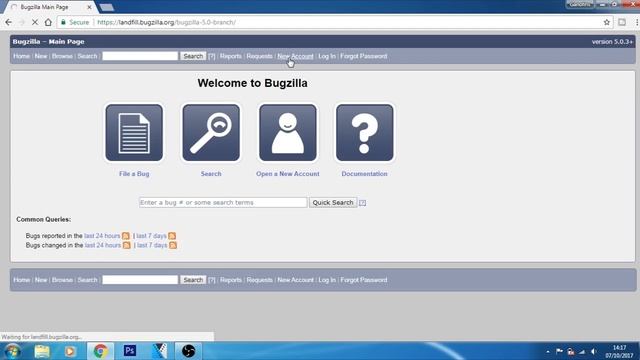640x360 pixels.
Task: Open Browse in the top navigation bar
Action: [x=62, y=56]
